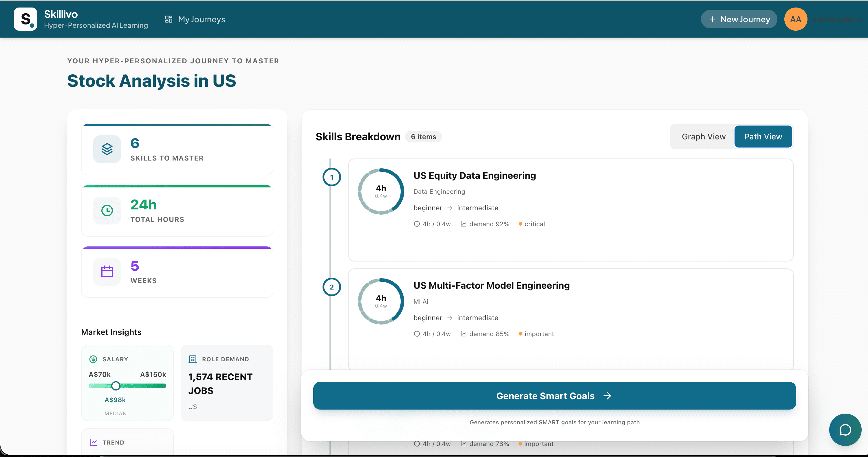
Task: Click step 1 path marker
Action: pos(332,177)
